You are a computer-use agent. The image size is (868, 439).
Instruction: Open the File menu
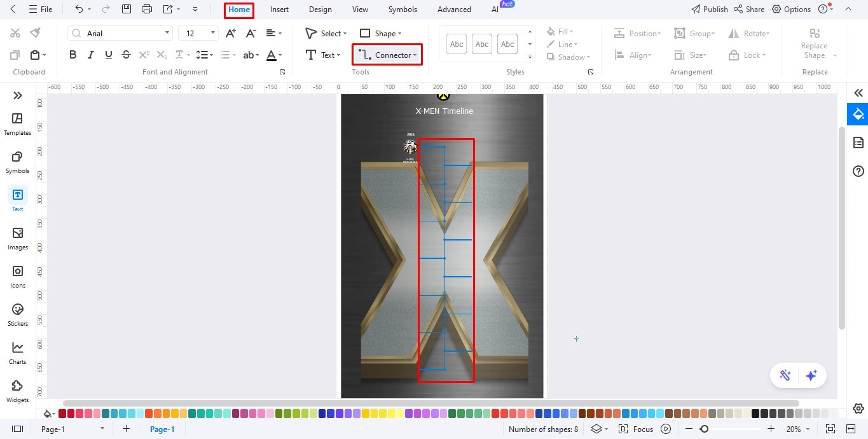[41, 10]
